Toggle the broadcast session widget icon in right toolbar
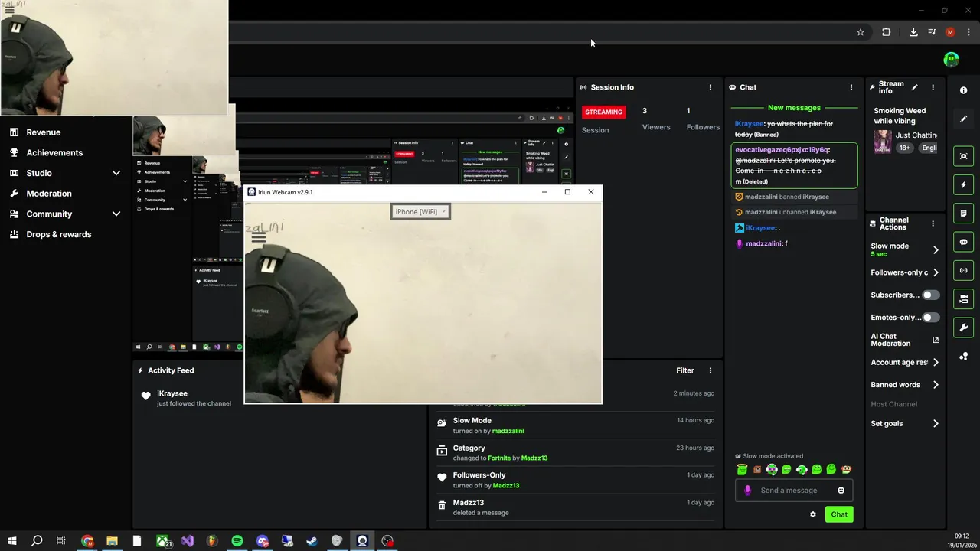The image size is (980, 551). [x=963, y=270]
